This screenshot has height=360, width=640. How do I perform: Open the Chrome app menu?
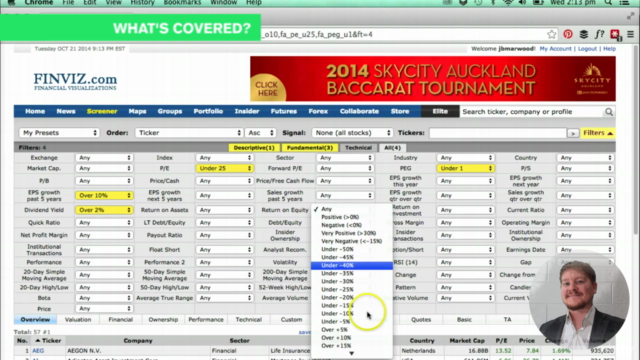point(38,2)
